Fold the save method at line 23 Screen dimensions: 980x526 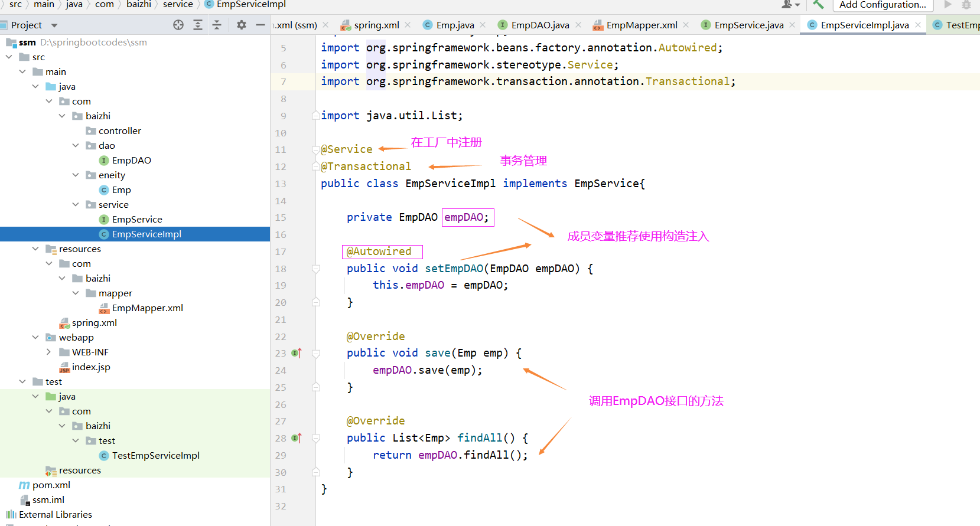(316, 354)
